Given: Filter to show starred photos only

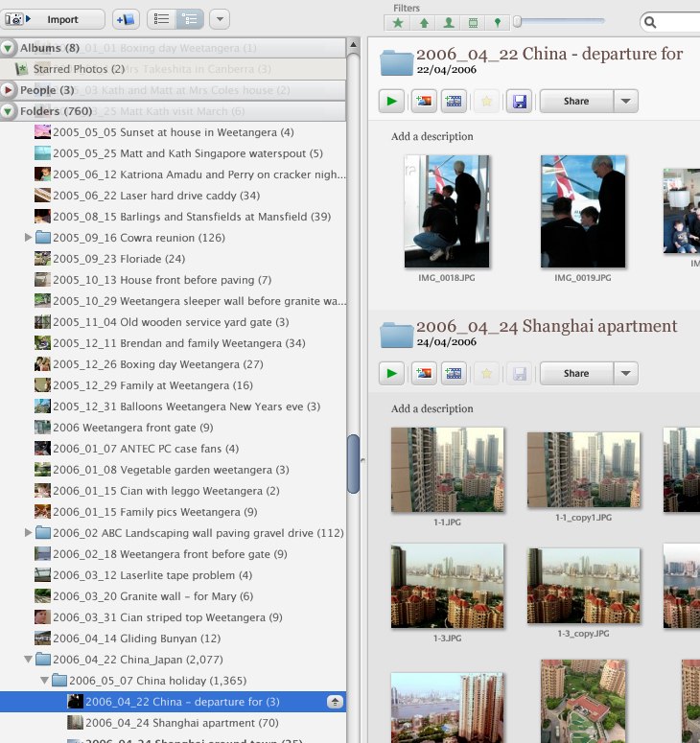Looking at the screenshot, I should click(x=398, y=22).
